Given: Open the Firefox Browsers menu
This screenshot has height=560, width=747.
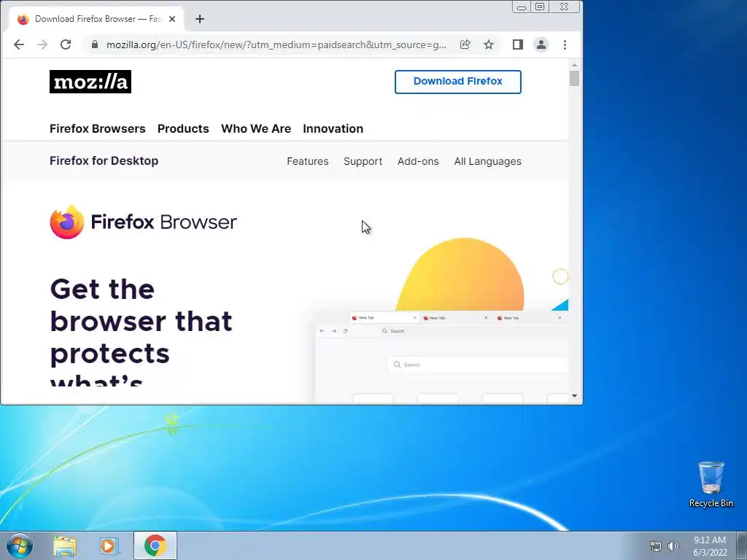Looking at the screenshot, I should pos(98,128).
